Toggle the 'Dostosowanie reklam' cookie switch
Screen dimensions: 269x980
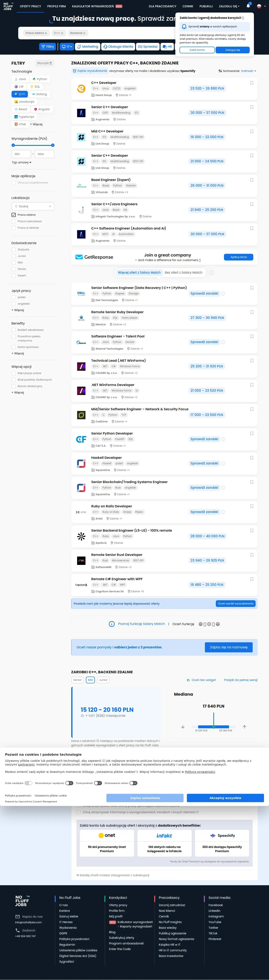click(x=133, y=783)
